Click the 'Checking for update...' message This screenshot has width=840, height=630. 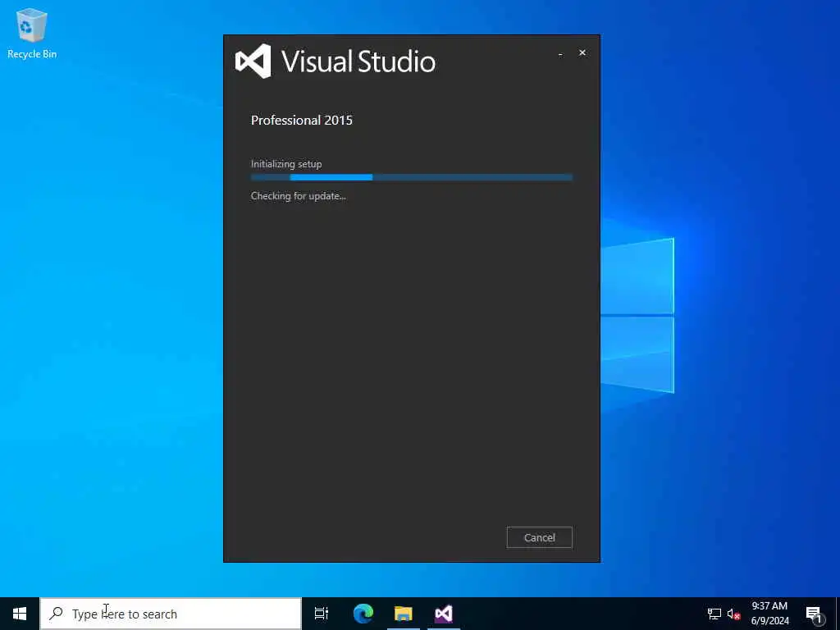click(x=299, y=196)
